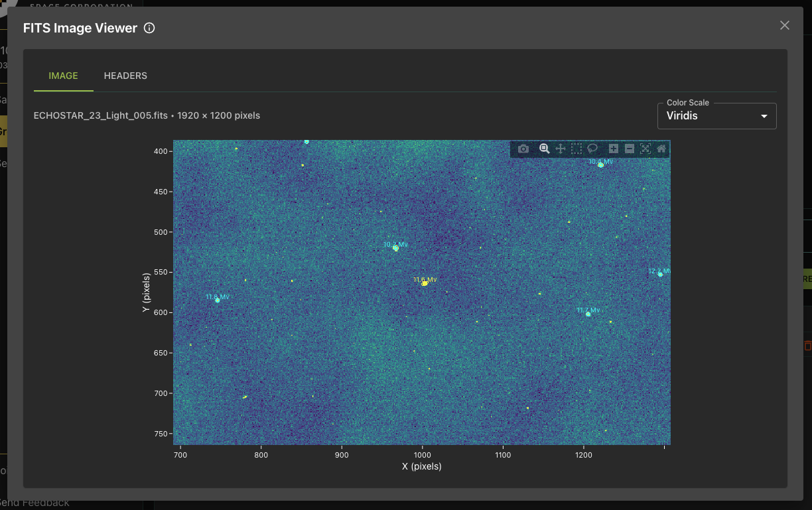Click the X (pixels) axis title
This screenshot has width=812, height=510.
click(422, 466)
